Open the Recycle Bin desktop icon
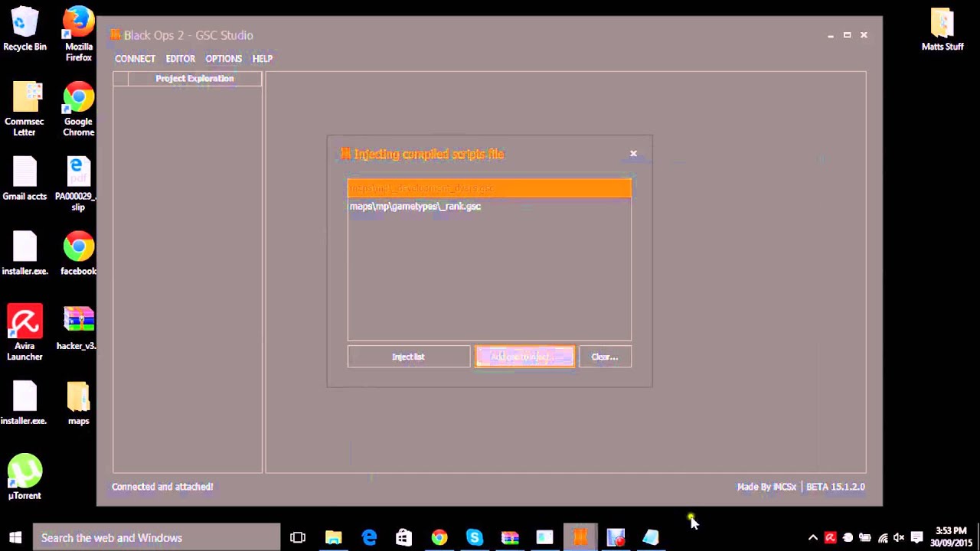980x551 pixels. click(24, 29)
